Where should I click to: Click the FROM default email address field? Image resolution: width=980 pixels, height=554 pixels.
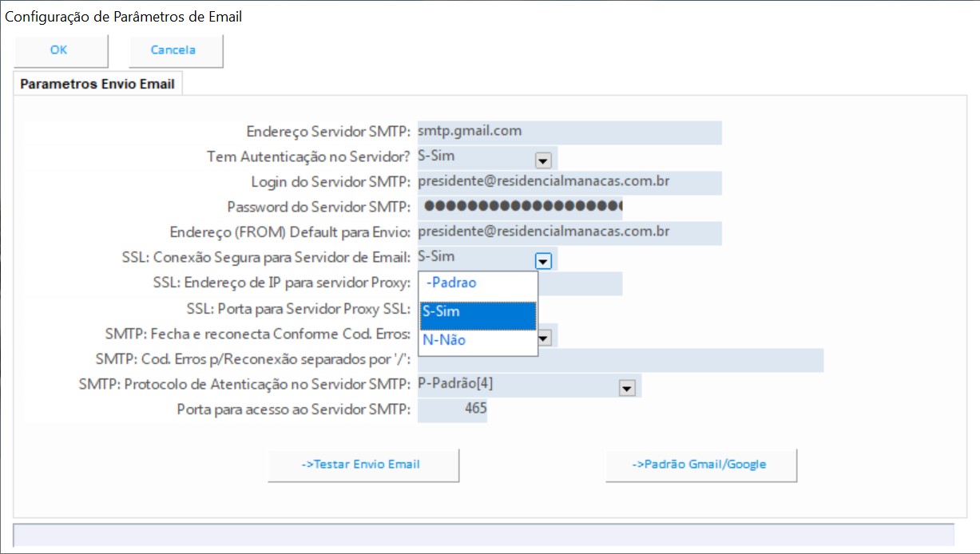click(569, 232)
